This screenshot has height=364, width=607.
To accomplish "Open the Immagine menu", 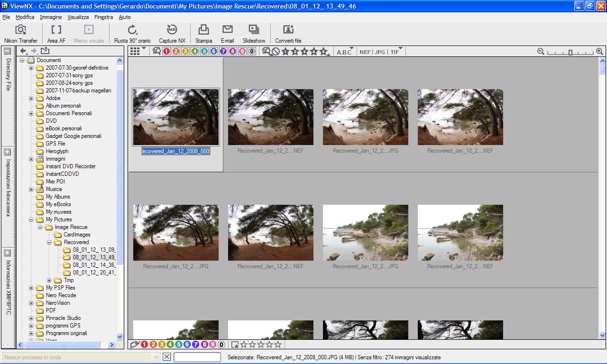I will pyautogui.click(x=51, y=17).
